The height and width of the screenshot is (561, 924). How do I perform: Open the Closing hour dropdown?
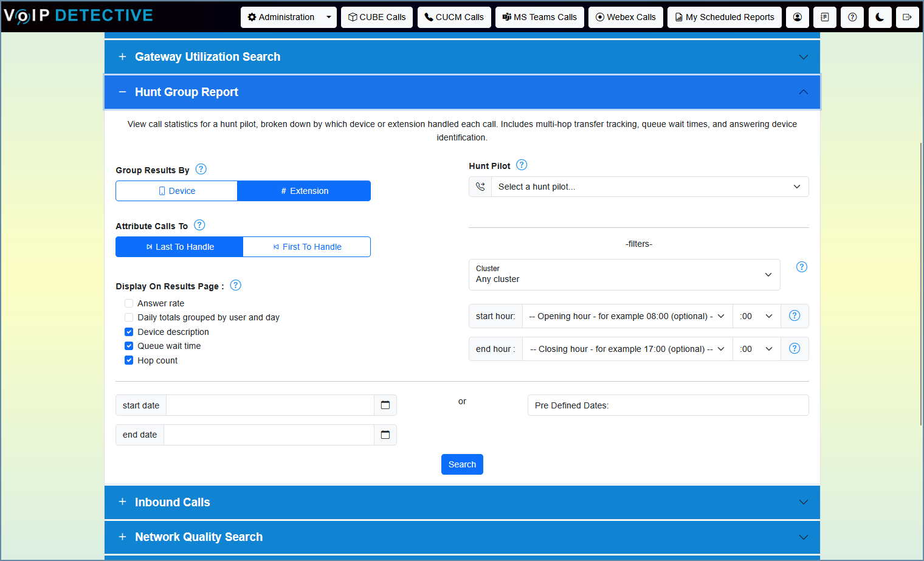pyautogui.click(x=627, y=349)
